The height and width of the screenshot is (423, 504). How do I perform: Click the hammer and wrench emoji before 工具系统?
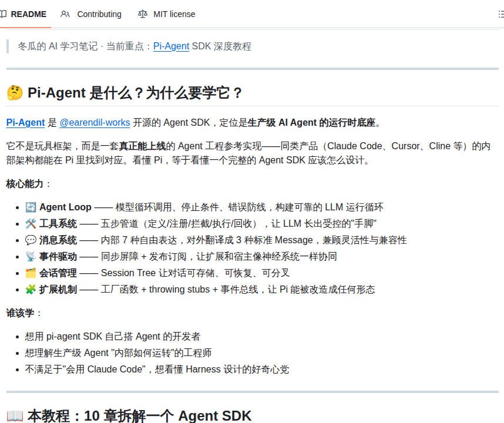[31, 224]
